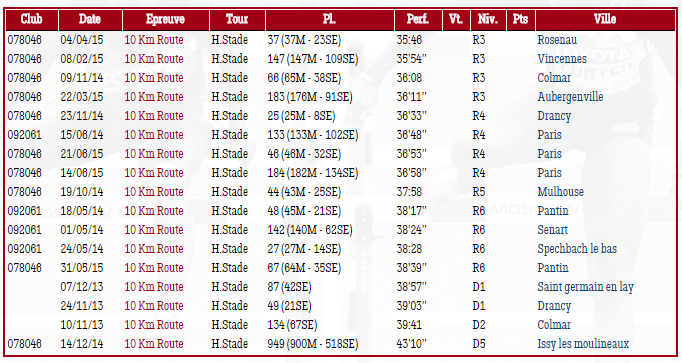The height and width of the screenshot is (363, 682).
Task: Open the Spechbach le bas link
Action: click(577, 249)
